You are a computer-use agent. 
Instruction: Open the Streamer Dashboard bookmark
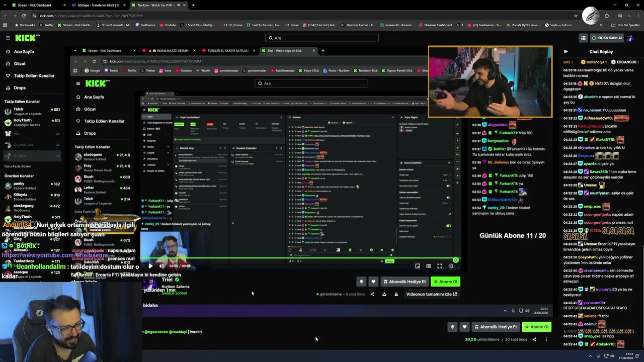pos(435,25)
